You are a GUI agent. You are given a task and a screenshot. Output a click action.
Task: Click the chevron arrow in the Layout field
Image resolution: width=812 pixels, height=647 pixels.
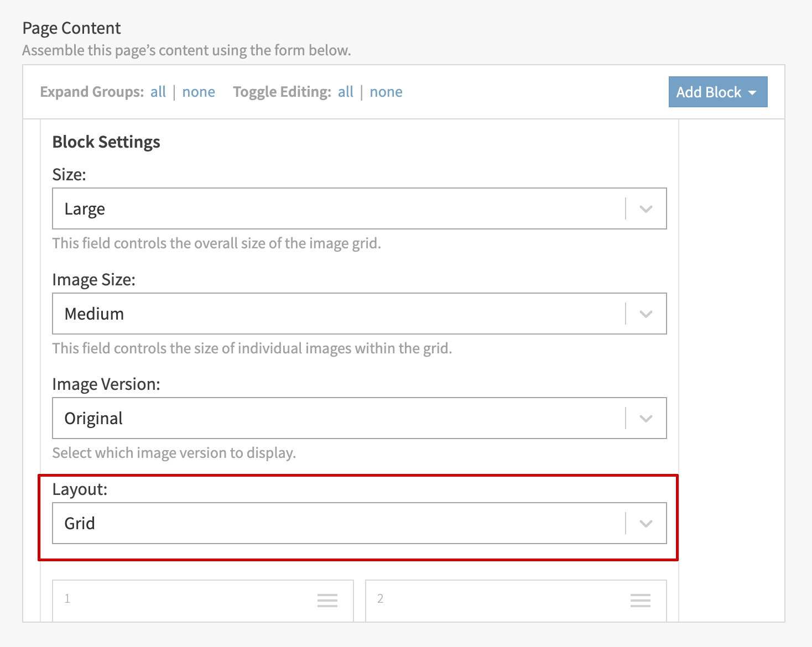(x=646, y=524)
